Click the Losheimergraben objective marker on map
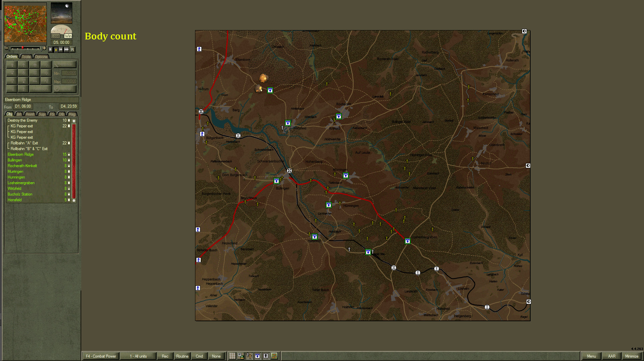 point(407,241)
